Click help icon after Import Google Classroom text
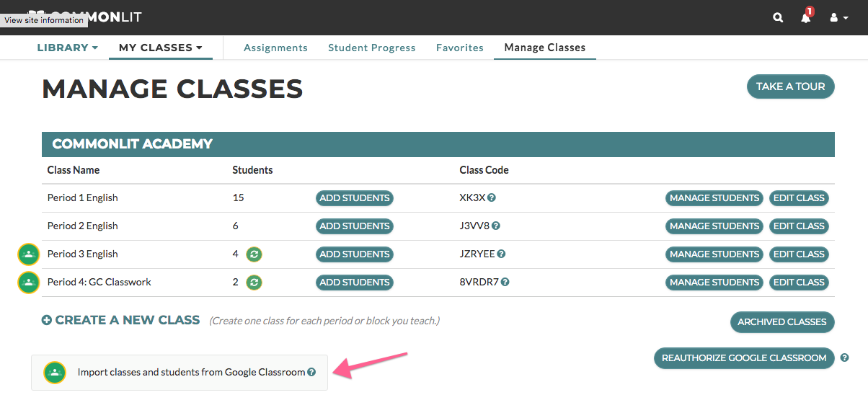The width and height of the screenshot is (868, 413). click(311, 373)
